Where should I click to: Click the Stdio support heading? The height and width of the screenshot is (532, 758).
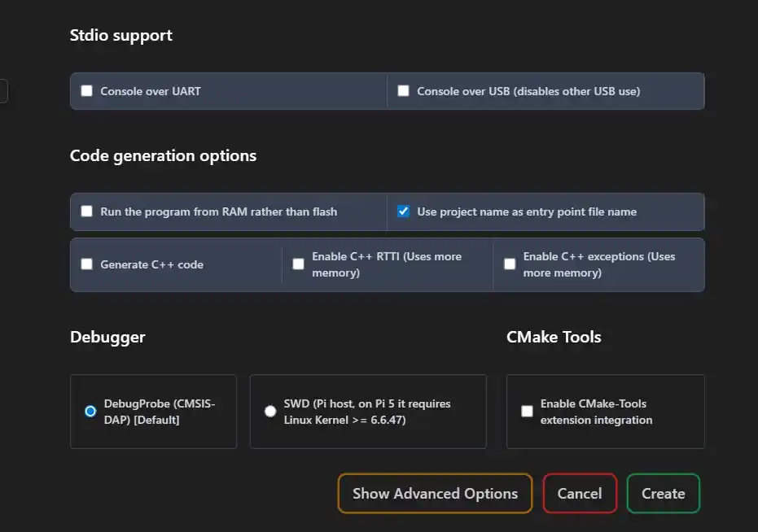coord(121,36)
